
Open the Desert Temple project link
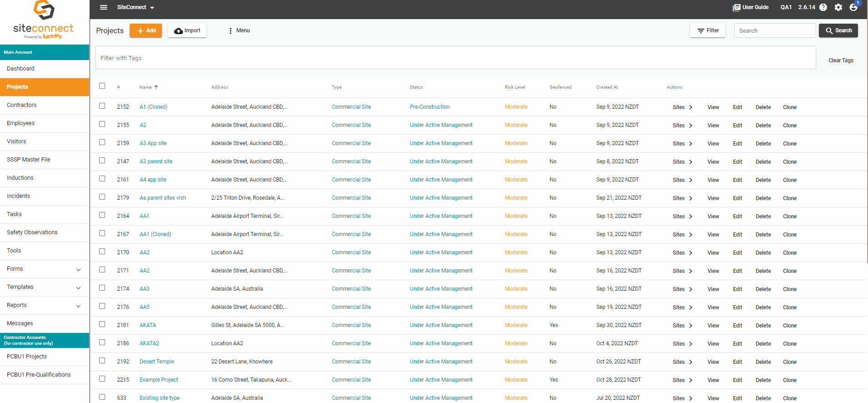[x=156, y=362]
